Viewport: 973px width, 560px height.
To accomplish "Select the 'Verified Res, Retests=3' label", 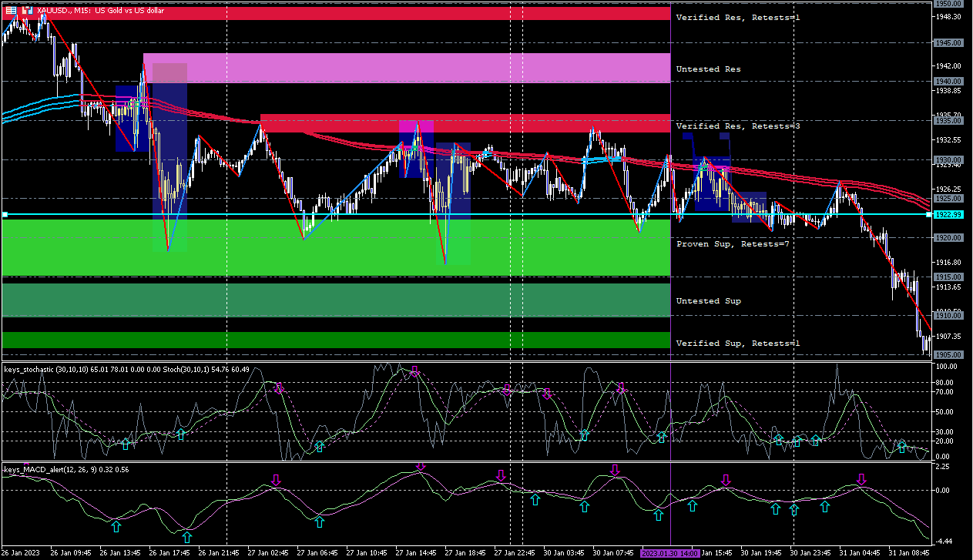I will point(738,126).
